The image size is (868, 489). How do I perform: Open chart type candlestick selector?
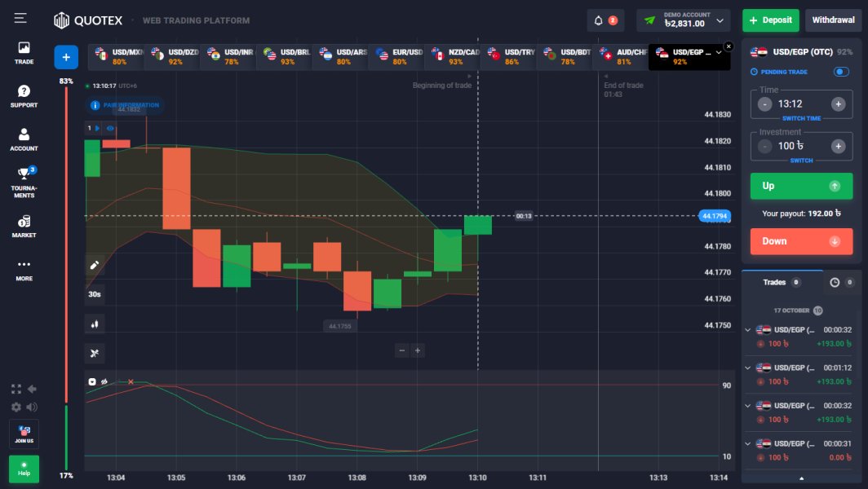click(x=95, y=324)
